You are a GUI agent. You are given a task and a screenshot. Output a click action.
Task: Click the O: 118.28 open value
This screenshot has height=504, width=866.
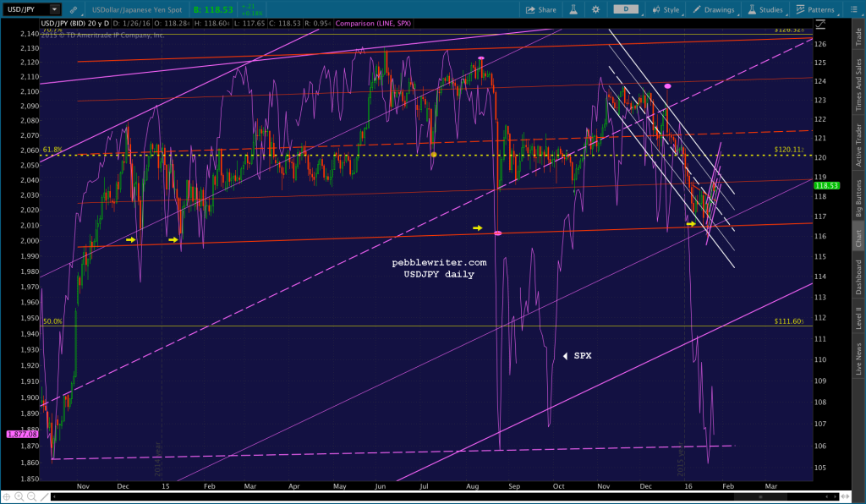click(171, 24)
